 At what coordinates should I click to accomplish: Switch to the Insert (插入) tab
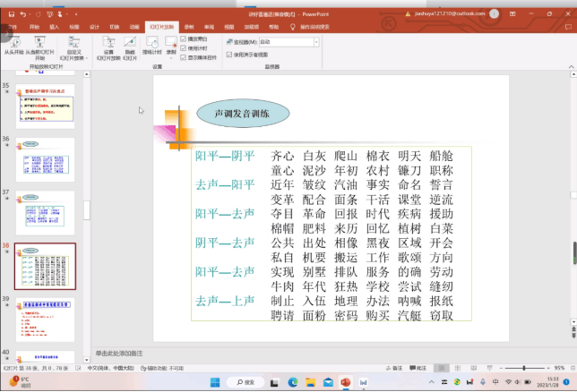[54, 27]
